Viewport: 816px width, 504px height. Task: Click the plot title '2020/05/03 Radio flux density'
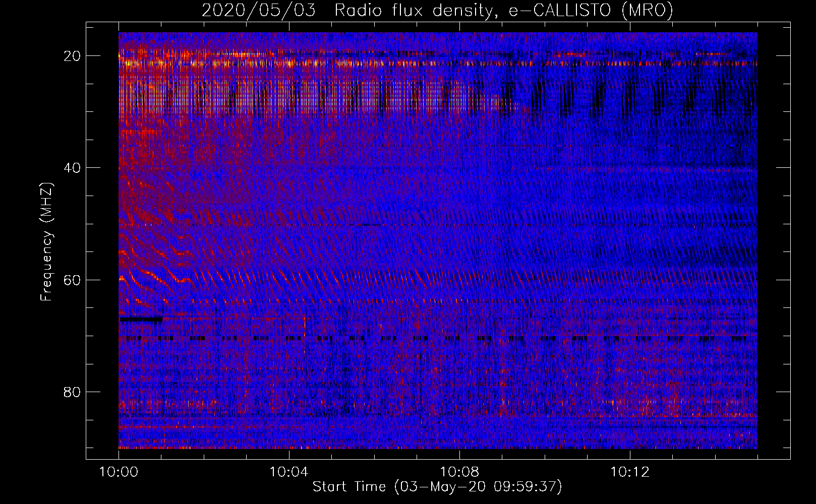[437, 10]
